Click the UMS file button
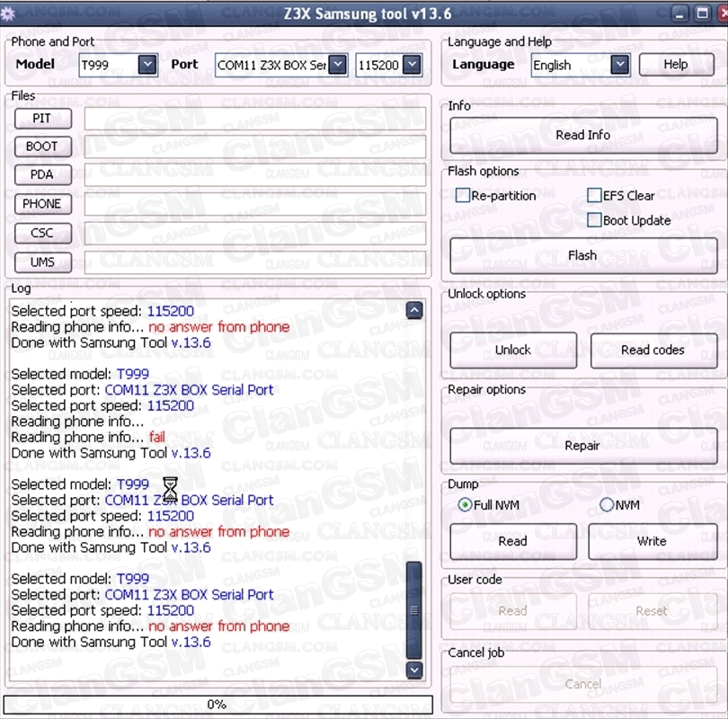 click(43, 262)
